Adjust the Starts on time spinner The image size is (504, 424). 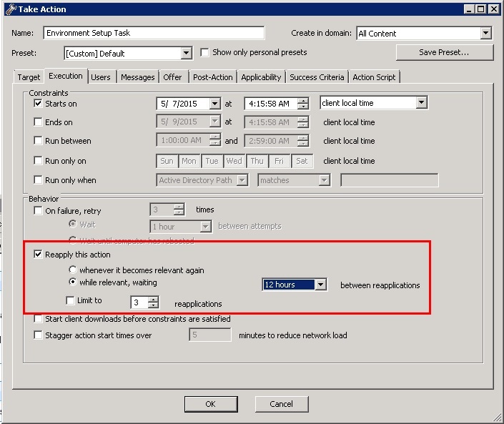click(303, 104)
